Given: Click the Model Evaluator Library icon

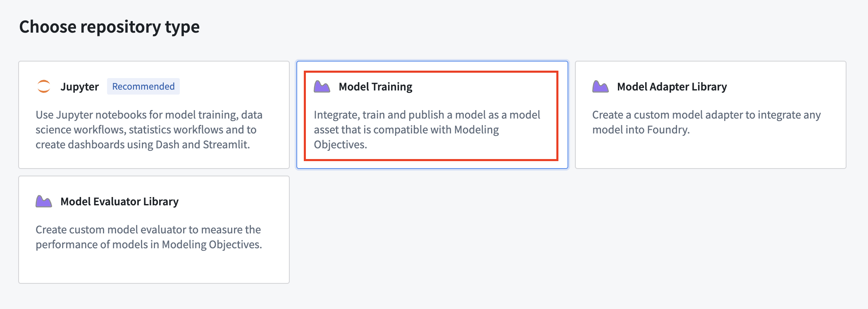Looking at the screenshot, I should point(44,201).
